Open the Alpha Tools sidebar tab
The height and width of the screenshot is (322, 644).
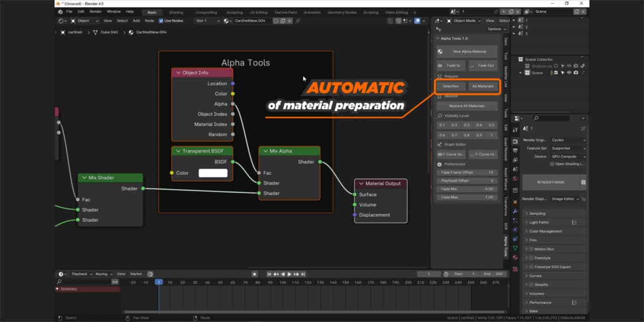click(506, 247)
